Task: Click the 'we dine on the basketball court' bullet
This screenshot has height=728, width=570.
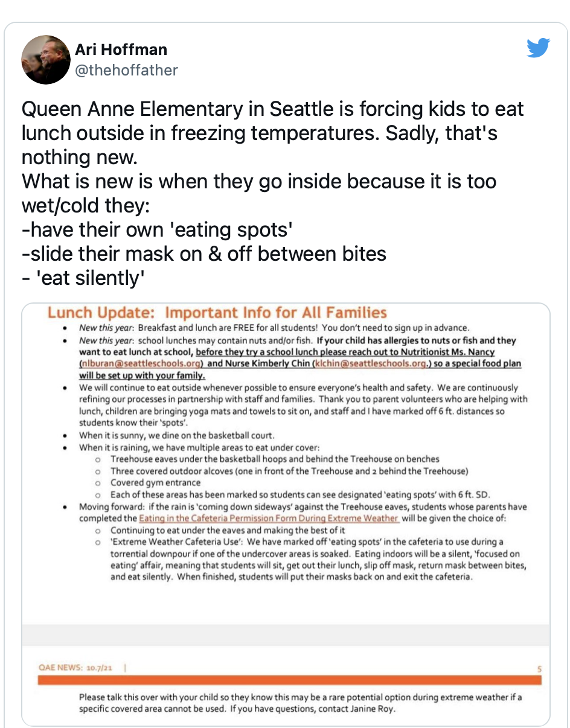Action: point(176,435)
